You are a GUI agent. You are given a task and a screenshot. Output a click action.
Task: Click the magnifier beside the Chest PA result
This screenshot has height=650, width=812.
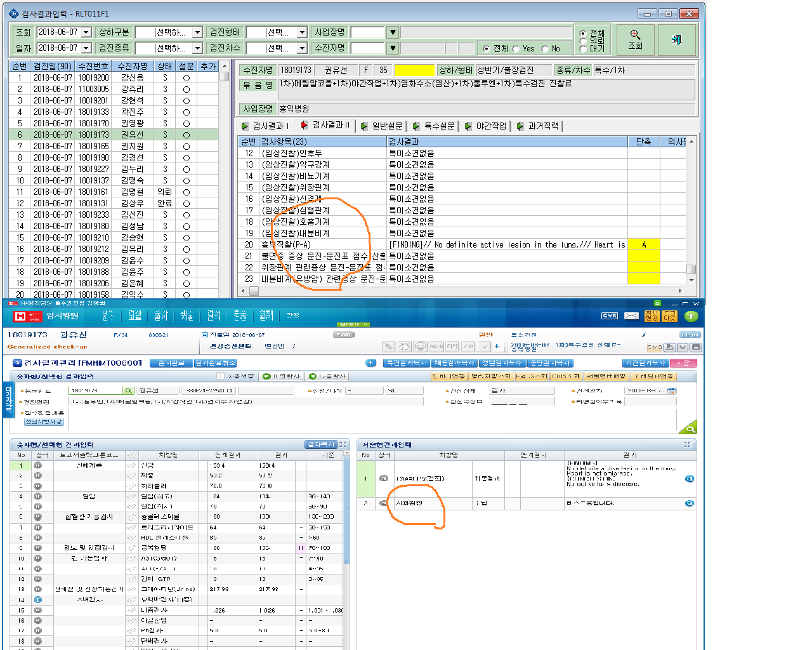coord(690,479)
